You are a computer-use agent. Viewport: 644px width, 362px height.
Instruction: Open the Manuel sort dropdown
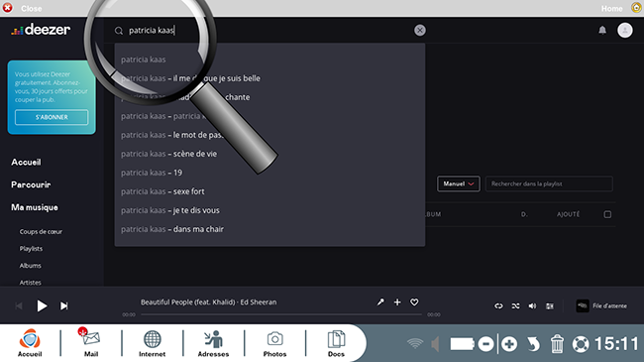pyautogui.click(x=459, y=183)
